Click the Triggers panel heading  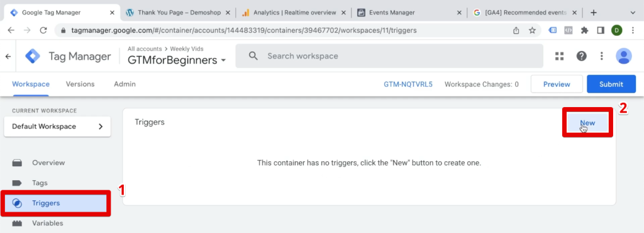(x=150, y=122)
